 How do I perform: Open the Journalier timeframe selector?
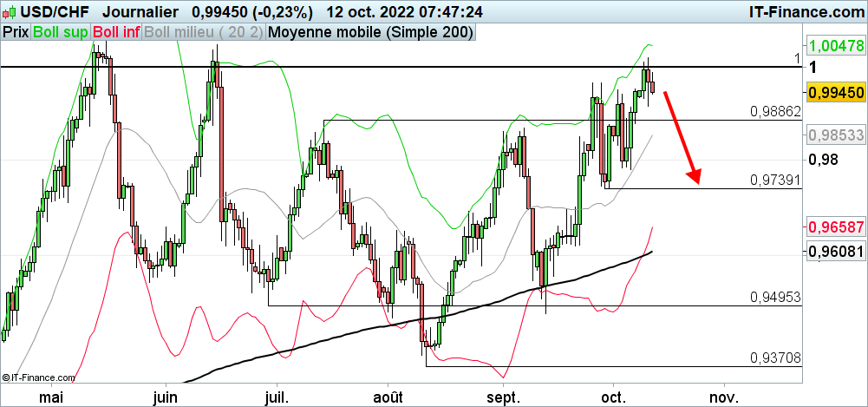(140, 12)
